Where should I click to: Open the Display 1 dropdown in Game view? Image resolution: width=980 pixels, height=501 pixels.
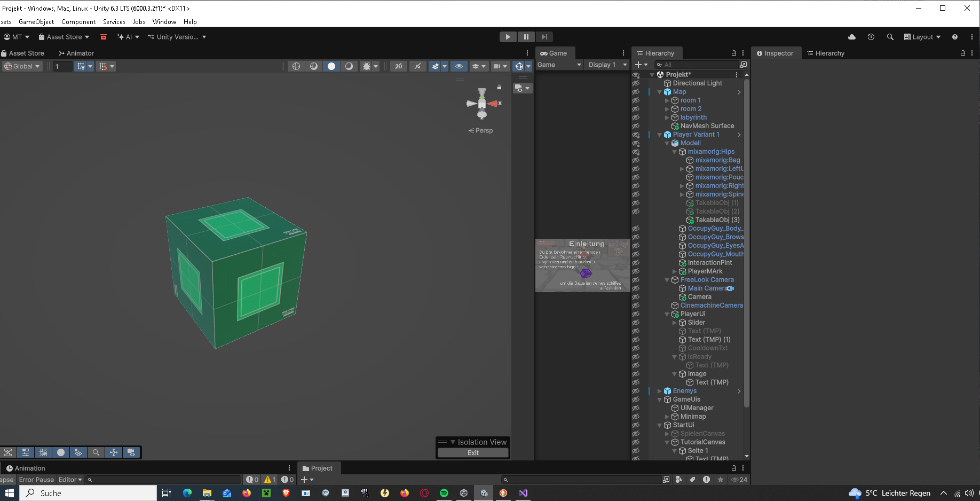(x=607, y=65)
